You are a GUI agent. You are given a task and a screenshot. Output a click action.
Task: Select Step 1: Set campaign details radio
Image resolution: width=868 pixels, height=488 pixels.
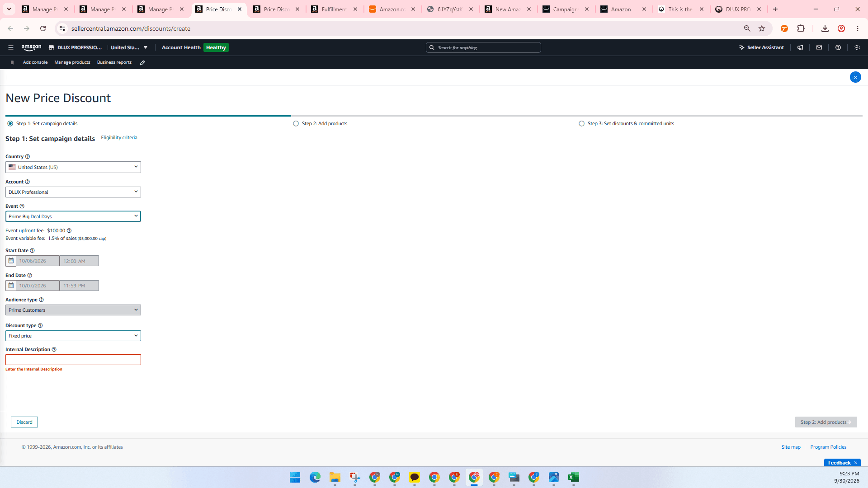(10, 123)
